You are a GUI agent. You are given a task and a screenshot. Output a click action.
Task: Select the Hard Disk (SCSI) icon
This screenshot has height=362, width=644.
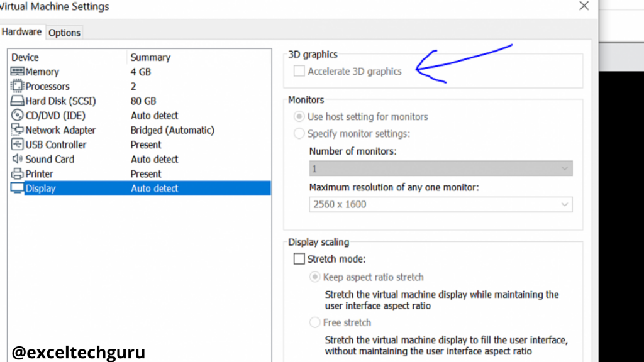click(x=17, y=101)
